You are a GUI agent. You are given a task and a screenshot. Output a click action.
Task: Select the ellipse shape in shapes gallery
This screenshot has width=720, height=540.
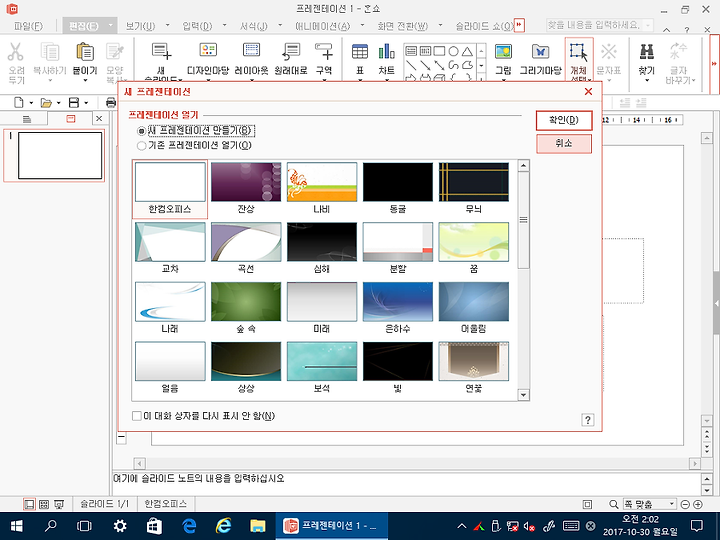coord(453,51)
